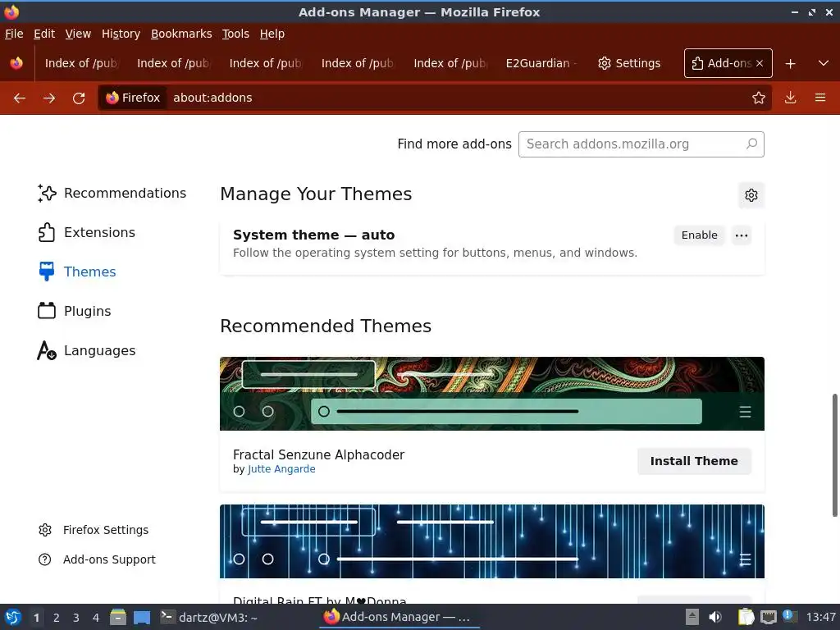This screenshot has width=840, height=630.
Task: Focus the Search addons.mozilla.org field
Action: point(641,144)
